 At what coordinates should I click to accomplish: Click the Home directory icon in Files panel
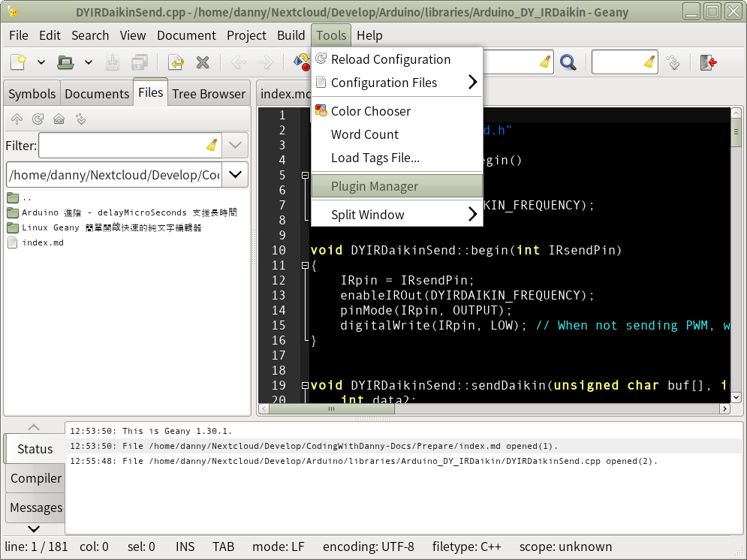click(59, 119)
